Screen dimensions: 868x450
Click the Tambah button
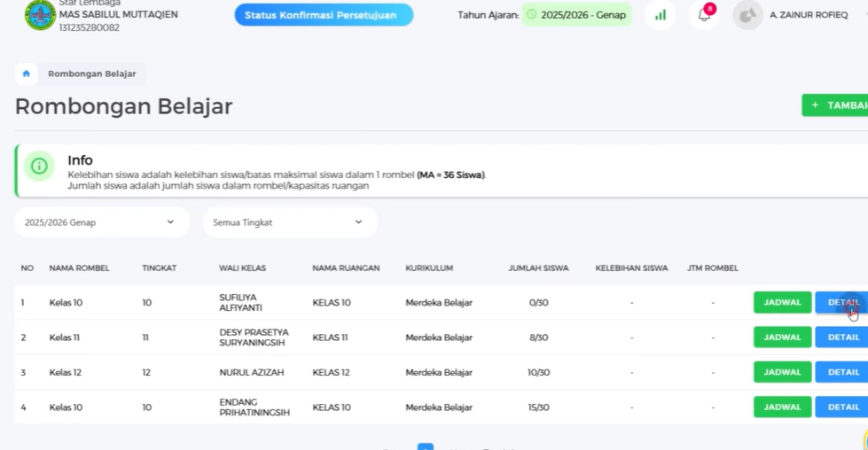coord(836,105)
